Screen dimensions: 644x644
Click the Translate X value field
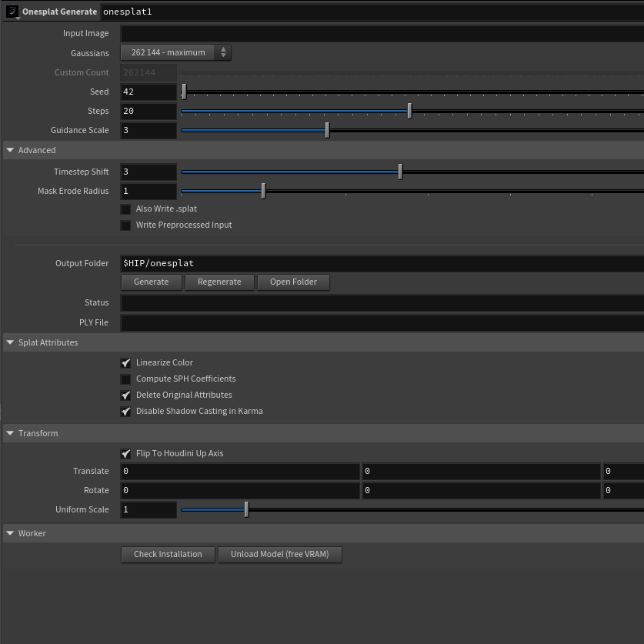(240, 471)
